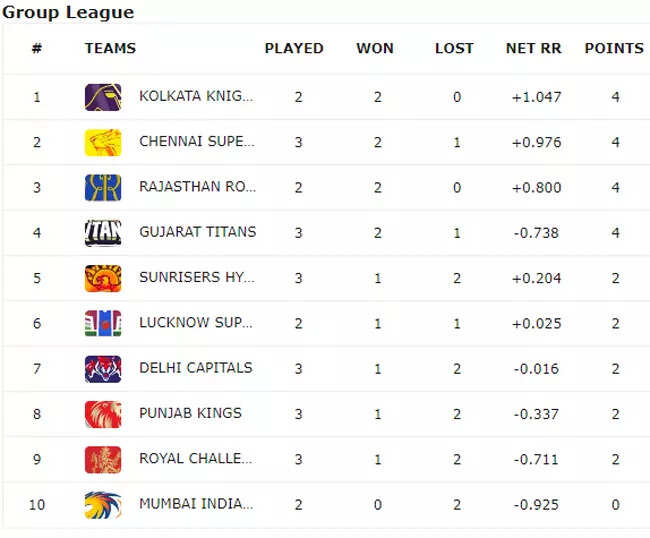Select the PUNJAB KINGS team name
Image resolution: width=650 pixels, height=538 pixels.
point(190,413)
